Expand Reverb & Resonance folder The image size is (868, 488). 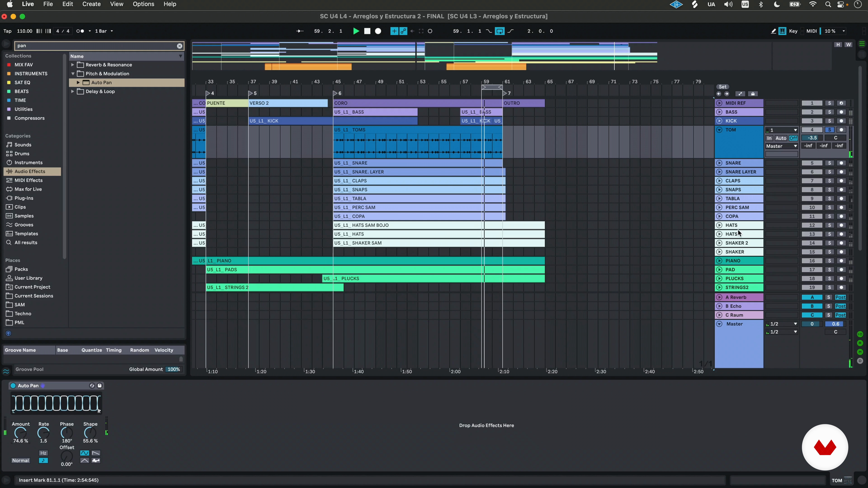point(72,65)
